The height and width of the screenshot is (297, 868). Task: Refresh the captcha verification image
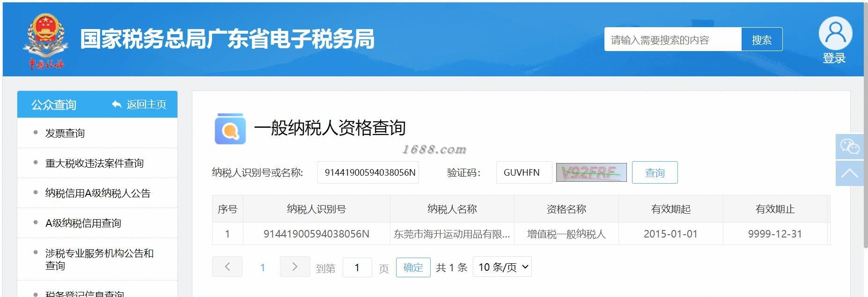click(591, 172)
